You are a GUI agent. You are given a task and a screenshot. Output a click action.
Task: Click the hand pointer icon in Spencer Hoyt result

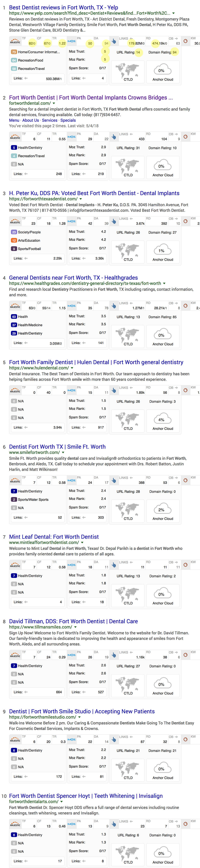click(x=114, y=824)
